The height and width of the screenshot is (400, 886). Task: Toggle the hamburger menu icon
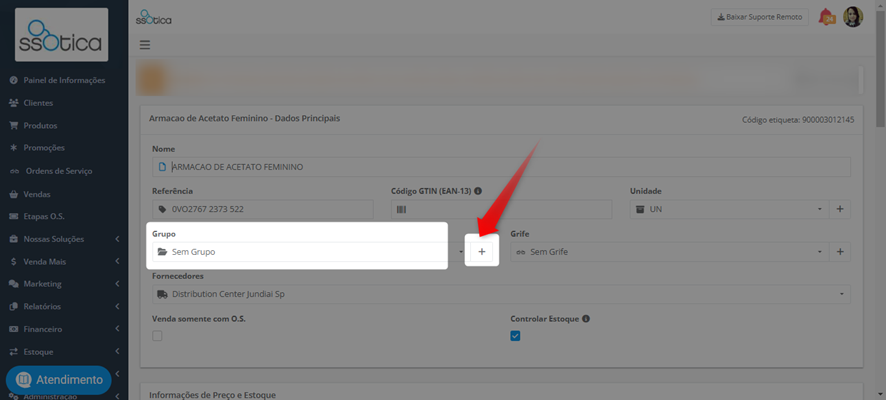click(145, 45)
